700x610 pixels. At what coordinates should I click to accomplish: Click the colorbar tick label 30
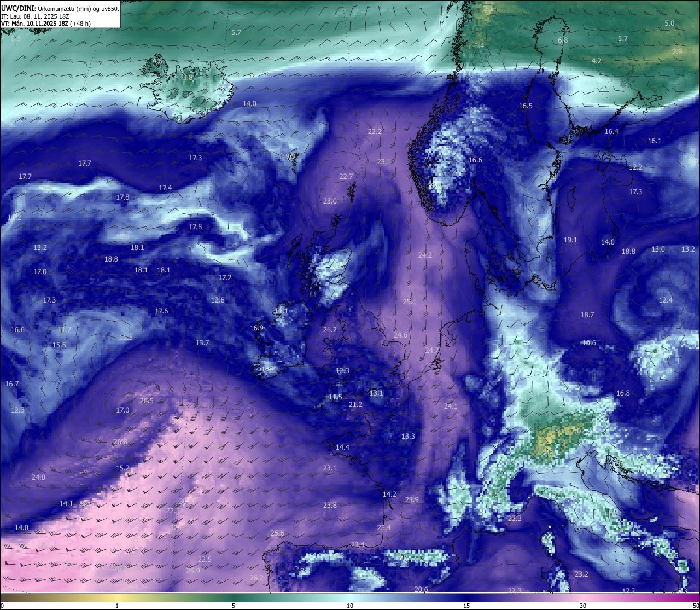pyautogui.click(x=583, y=606)
